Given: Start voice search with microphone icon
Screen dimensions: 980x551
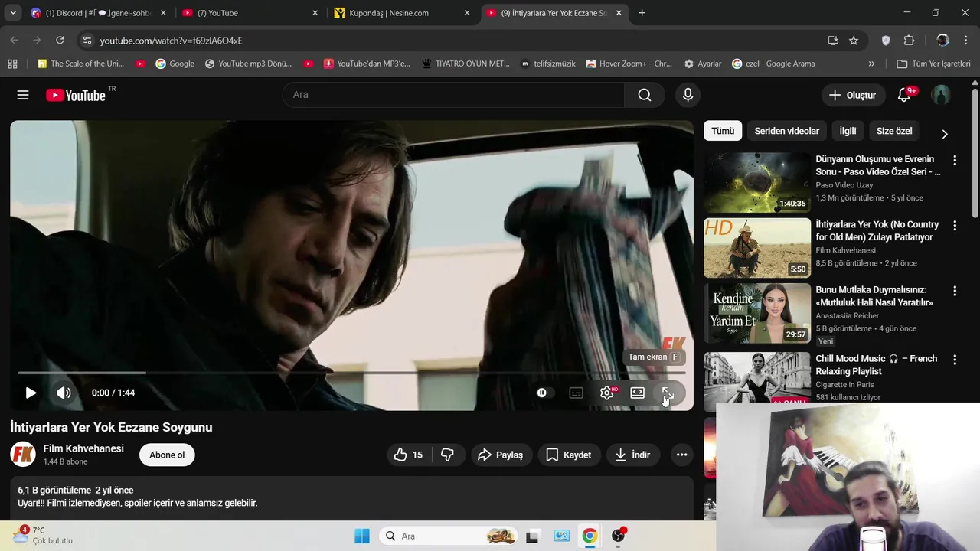Looking at the screenshot, I should tap(688, 95).
